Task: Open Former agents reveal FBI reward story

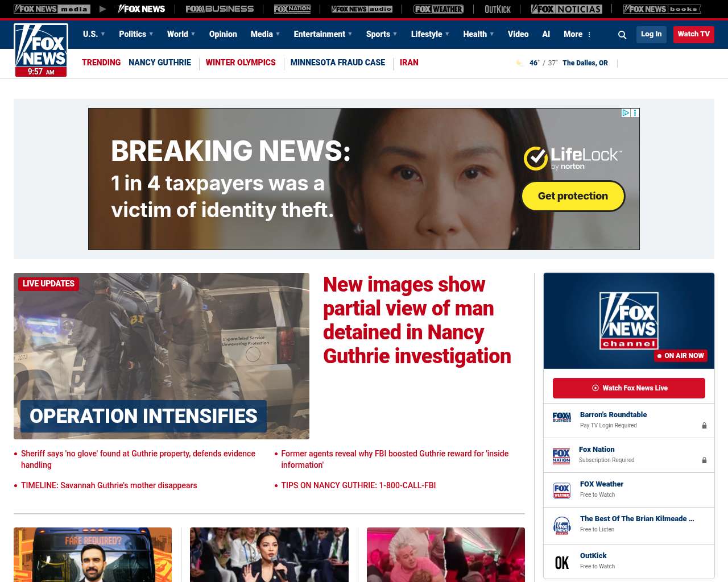Action: (395, 459)
